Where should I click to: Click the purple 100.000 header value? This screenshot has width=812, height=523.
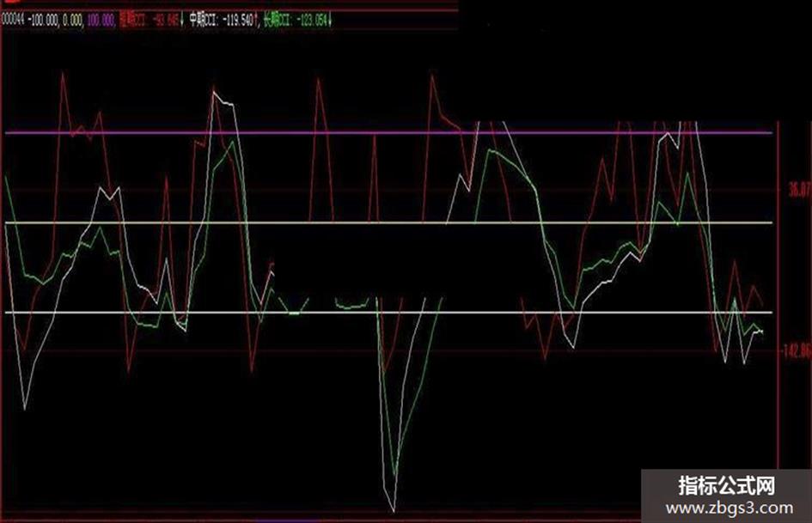point(101,21)
